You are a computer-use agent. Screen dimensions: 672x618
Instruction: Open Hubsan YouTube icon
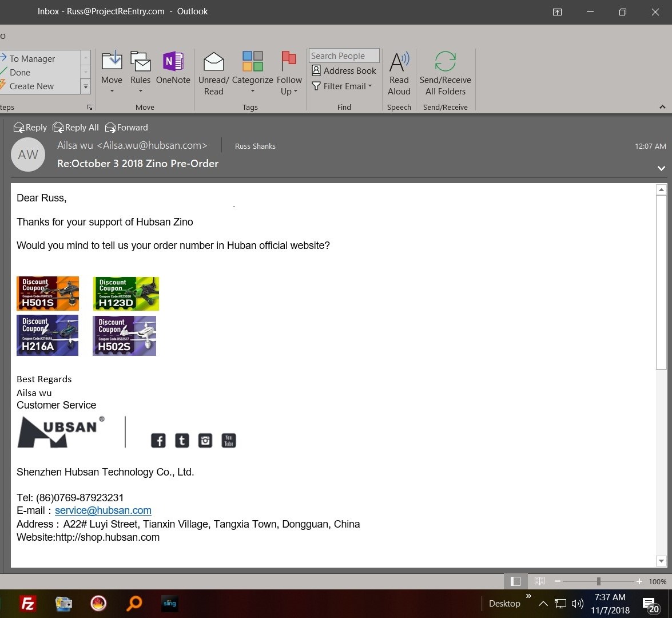pyautogui.click(x=229, y=441)
